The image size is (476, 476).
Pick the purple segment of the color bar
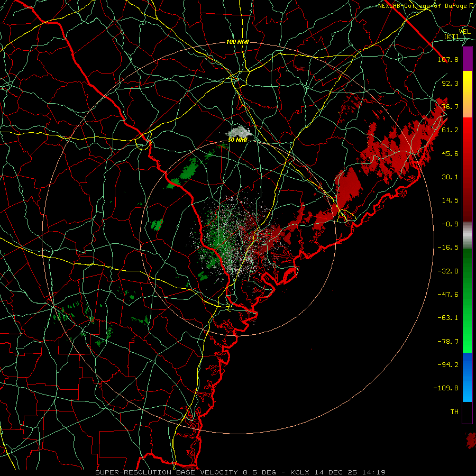(x=467, y=59)
